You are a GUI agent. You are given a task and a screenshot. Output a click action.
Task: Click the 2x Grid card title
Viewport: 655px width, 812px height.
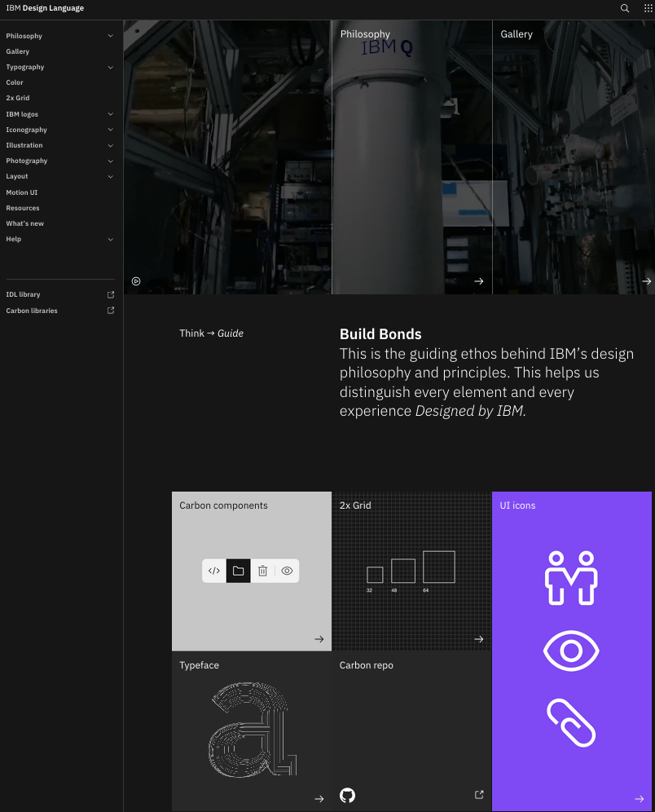tap(355, 505)
